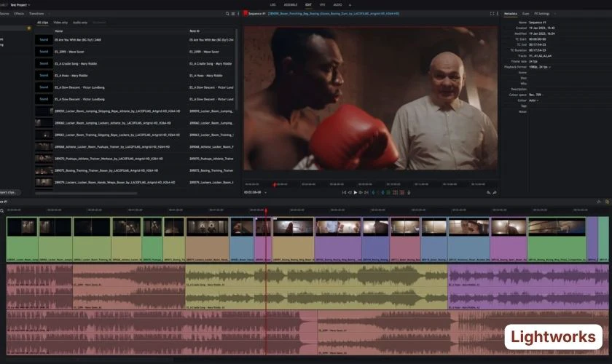Click the red Sequence #1 flag icon
The width and height of the screenshot is (612, 364).
point(246,13)
